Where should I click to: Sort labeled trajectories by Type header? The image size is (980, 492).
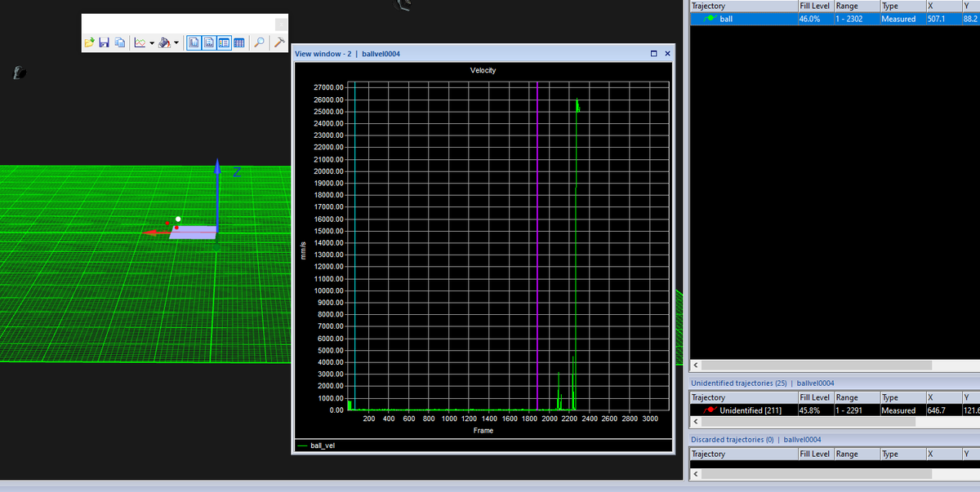[x=902, y=6]
